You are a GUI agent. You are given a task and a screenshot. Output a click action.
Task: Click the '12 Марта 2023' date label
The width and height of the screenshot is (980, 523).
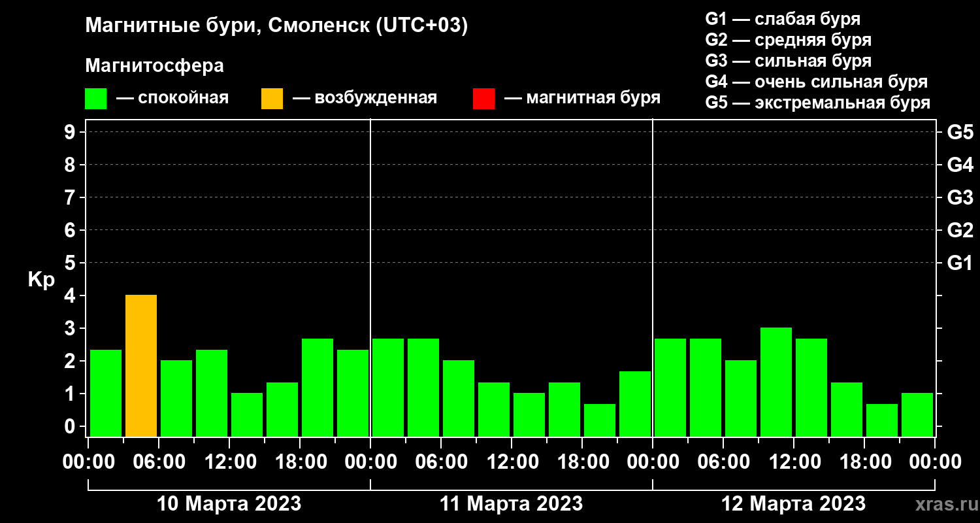pos(794,504)
